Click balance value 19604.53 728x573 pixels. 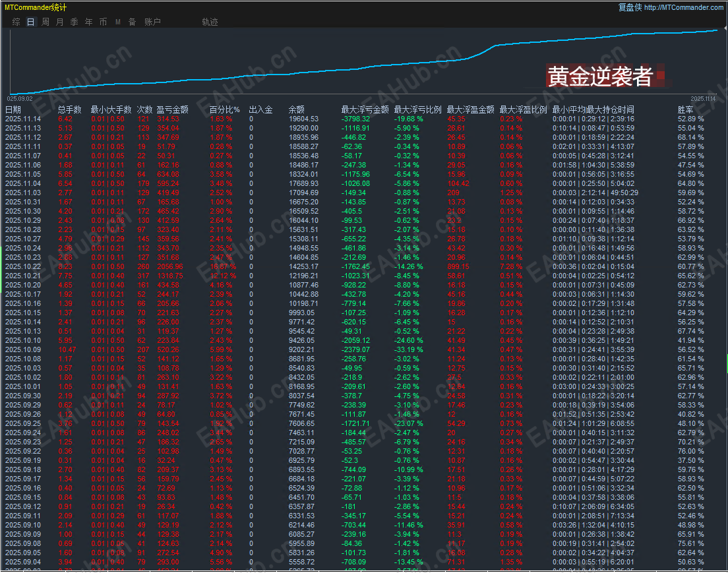[303, 119]
